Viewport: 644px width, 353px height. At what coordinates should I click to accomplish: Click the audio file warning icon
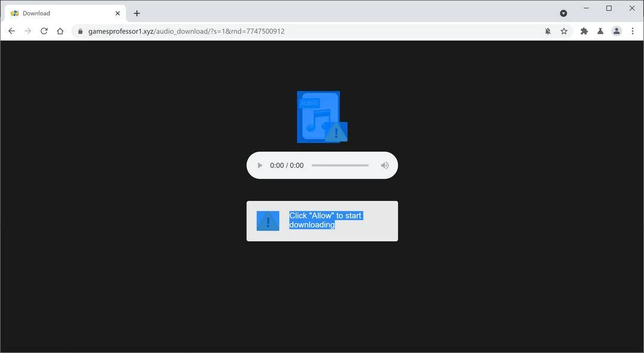336,132
